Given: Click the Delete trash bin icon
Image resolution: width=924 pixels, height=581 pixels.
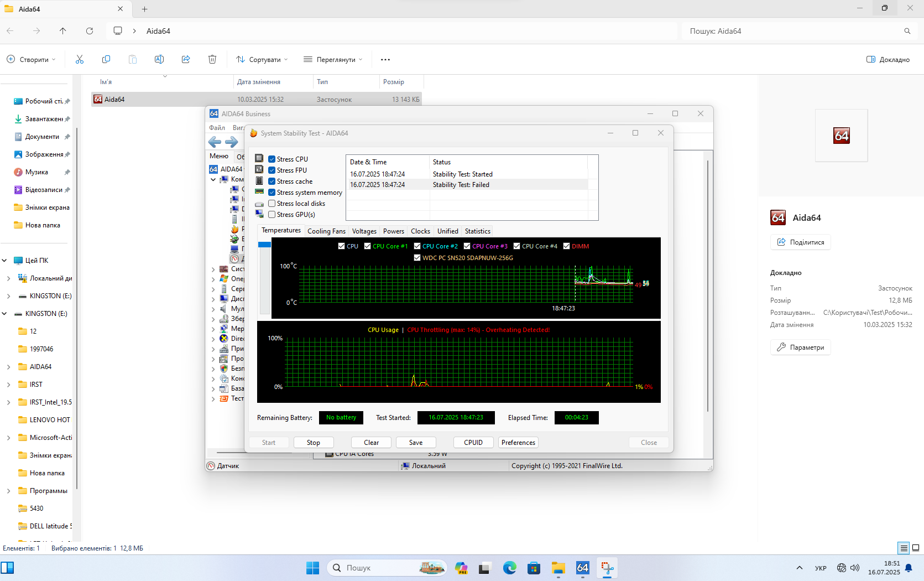Looking at the screenshot, I should (x=212, y=59).
